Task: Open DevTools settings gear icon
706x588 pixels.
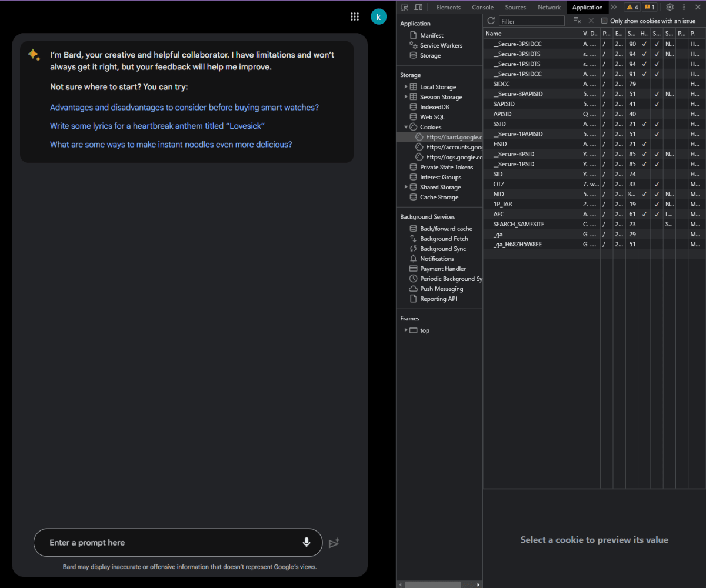Action: point(670,7)
